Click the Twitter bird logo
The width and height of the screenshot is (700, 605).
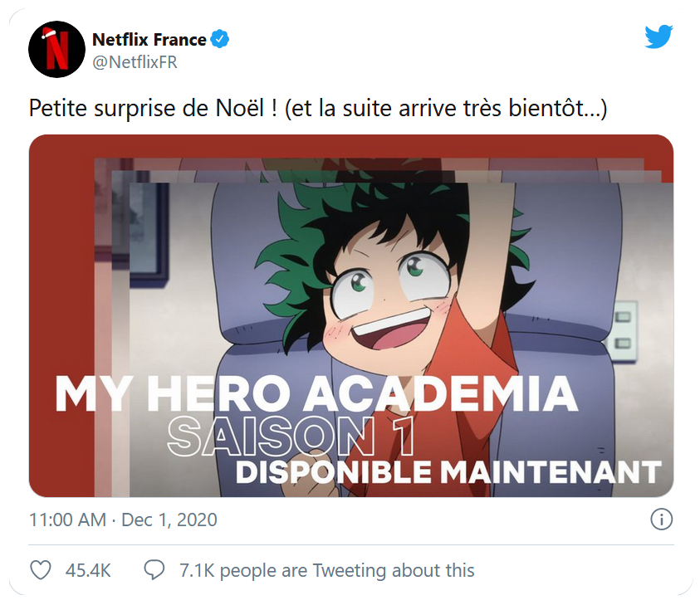click(x=658, y=37)
